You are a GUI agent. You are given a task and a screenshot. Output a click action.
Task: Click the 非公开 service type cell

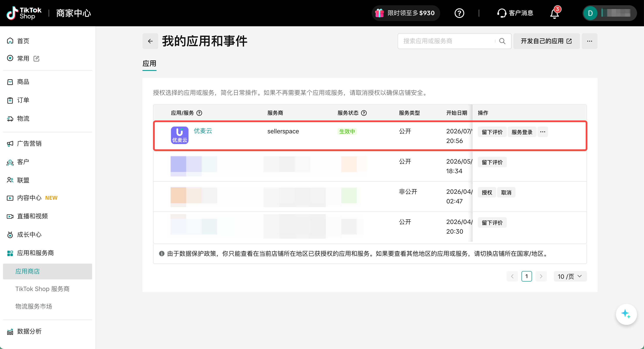click(408, 192)
